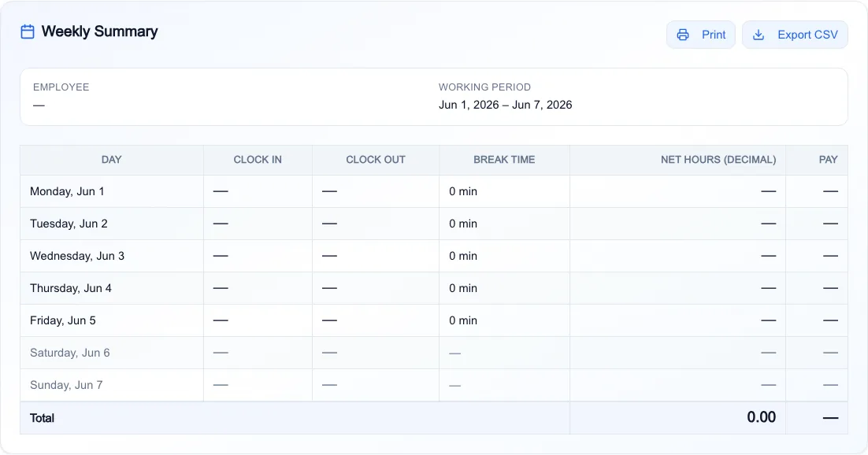Select the date range Jun 1, 2026 – Jun 7, 2026

(506, 105)
